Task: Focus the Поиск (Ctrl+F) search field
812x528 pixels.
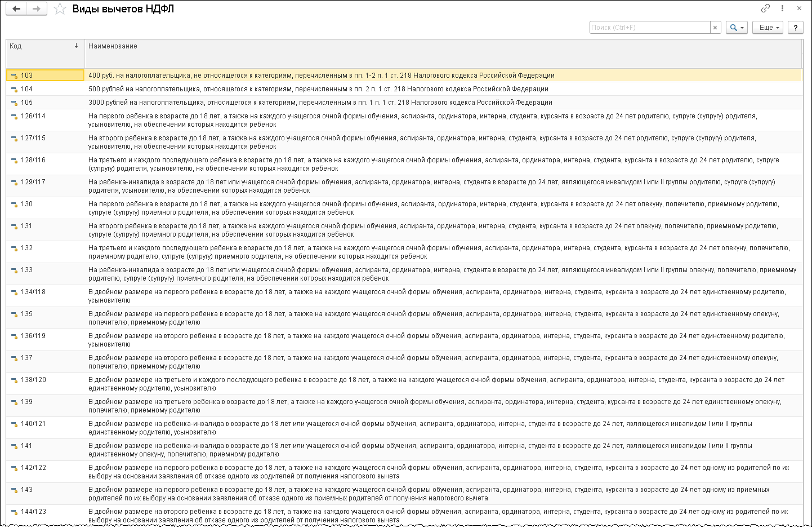Action: pyautogui.click(x=650, y=28)
